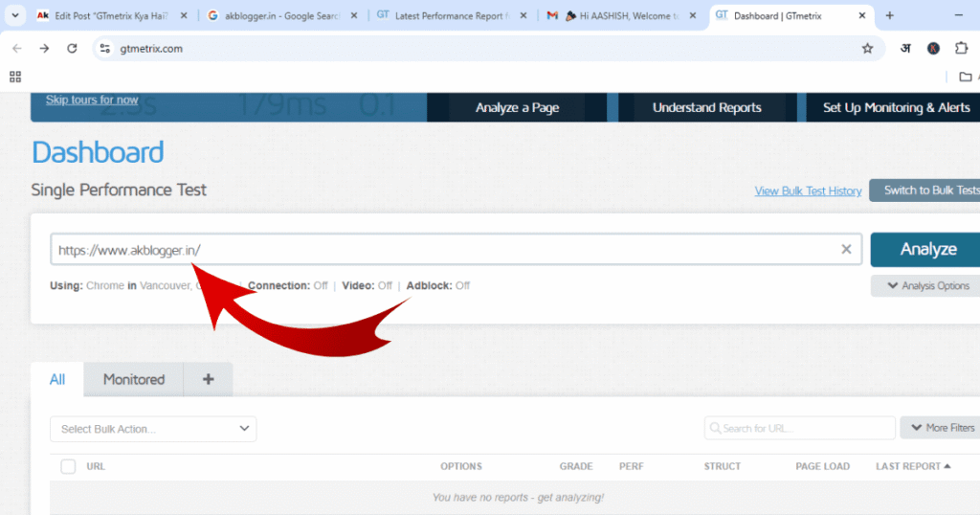
Task: Go back to previous page
Action: click(x=17, y=48)
